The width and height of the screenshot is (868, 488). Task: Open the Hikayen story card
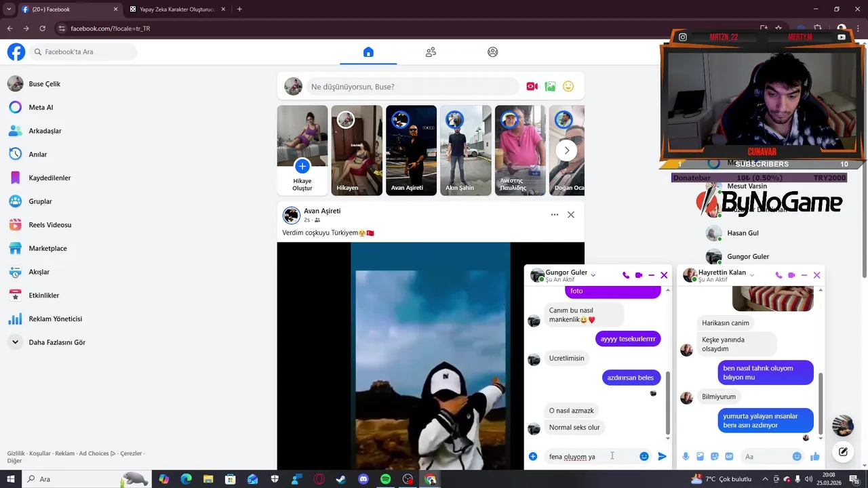coord(357,150)
